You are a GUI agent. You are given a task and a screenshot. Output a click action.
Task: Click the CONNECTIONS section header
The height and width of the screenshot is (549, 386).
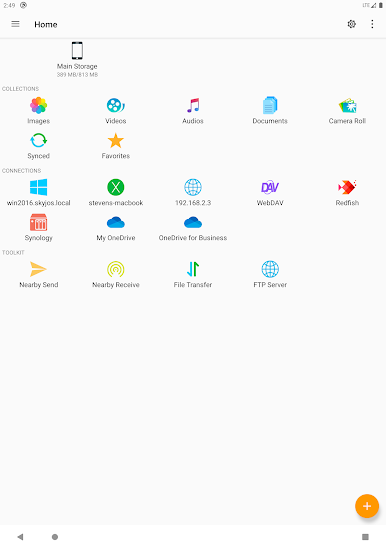pos(21,171)
